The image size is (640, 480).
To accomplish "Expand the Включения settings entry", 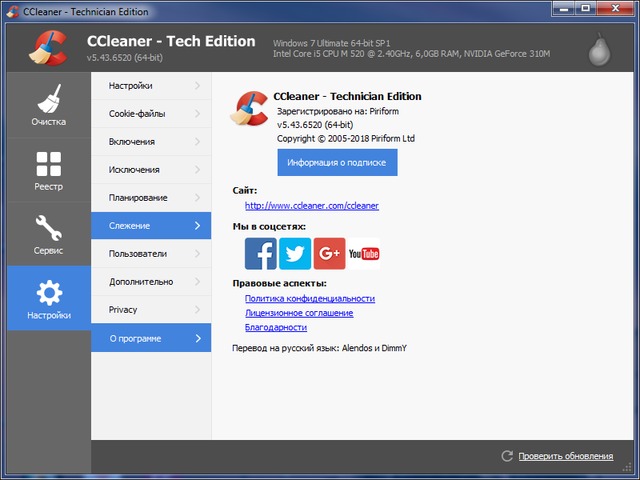I will (x=151, y=142).
